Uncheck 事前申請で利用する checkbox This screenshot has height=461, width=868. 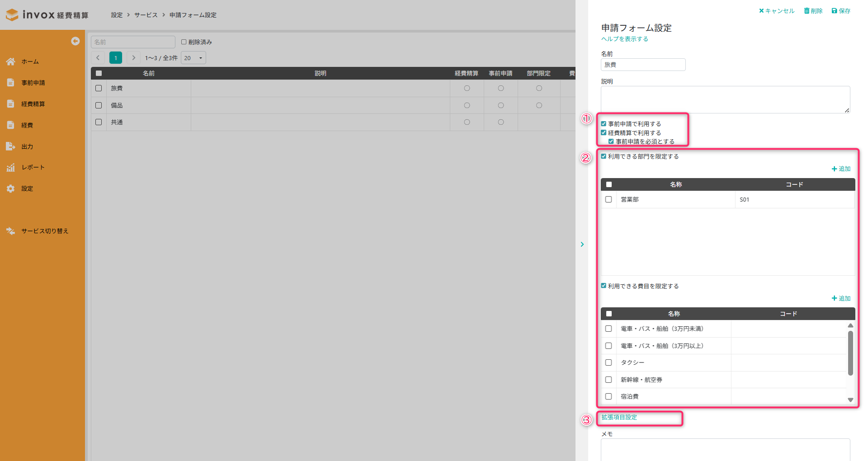(x=604, y=124)
